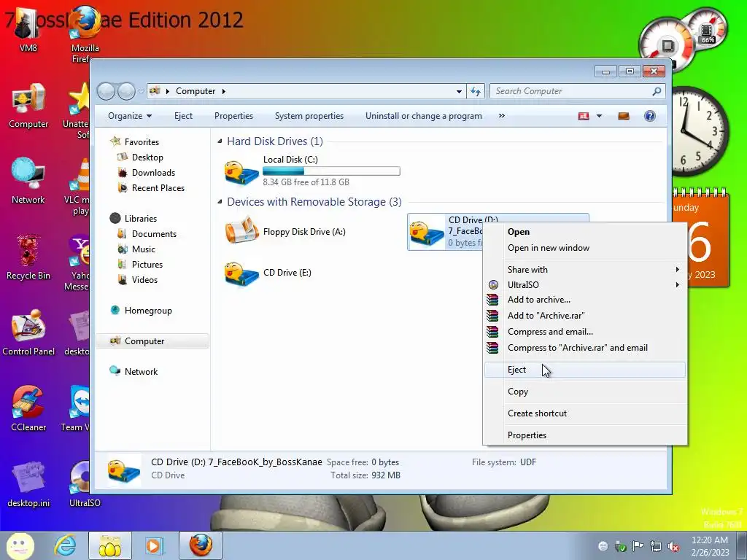The height and width of the screenshot is (560, 747).
Task: Select Network in the navigation pane
Action: click(141, 371)
